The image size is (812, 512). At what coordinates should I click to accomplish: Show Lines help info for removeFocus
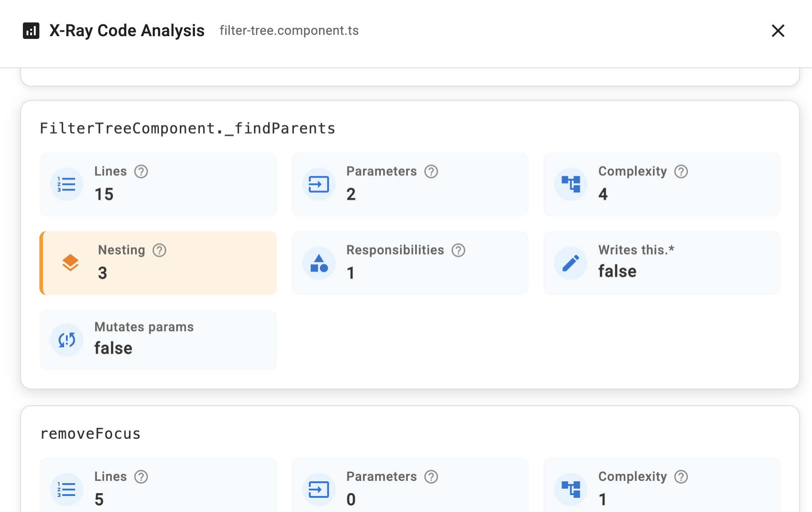141,477
